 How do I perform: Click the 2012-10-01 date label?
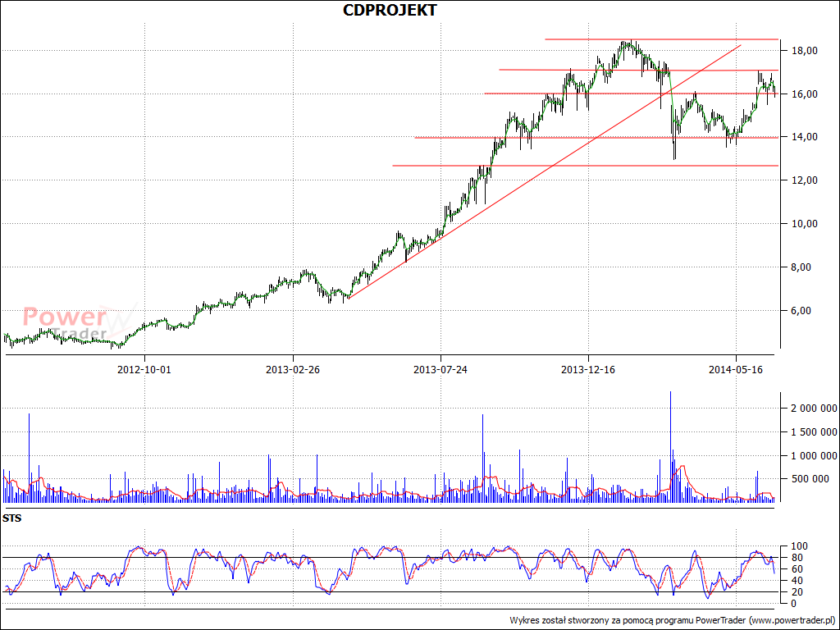coord(144,370)
